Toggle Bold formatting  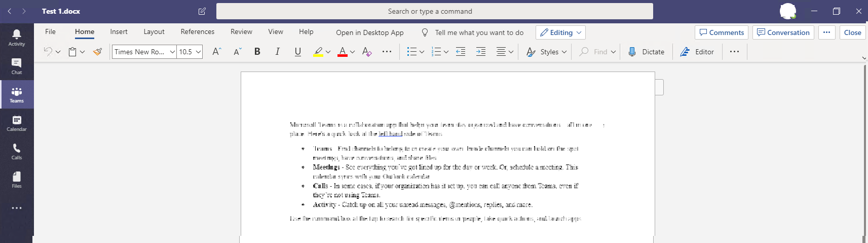[257, 52]
